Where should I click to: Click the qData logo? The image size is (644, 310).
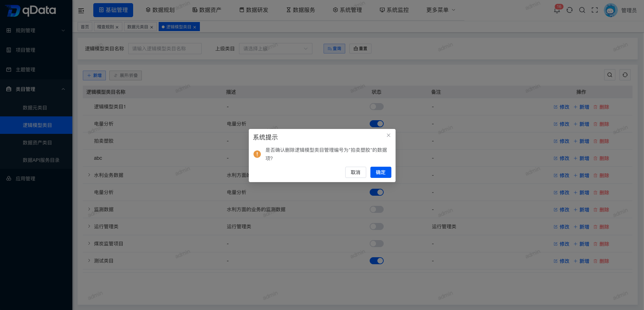tap(31, 10)
